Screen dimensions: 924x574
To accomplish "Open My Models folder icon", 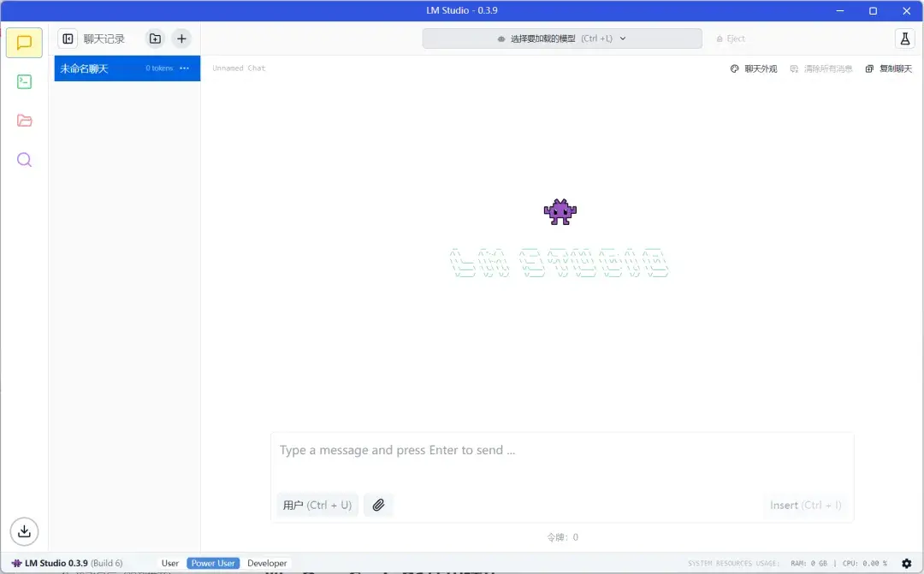I will click(x=24, y=121).
